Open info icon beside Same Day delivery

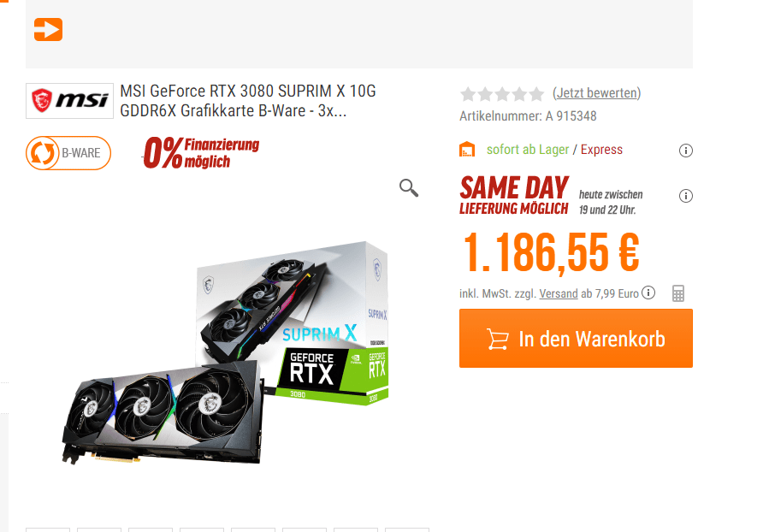pos(686,196)
